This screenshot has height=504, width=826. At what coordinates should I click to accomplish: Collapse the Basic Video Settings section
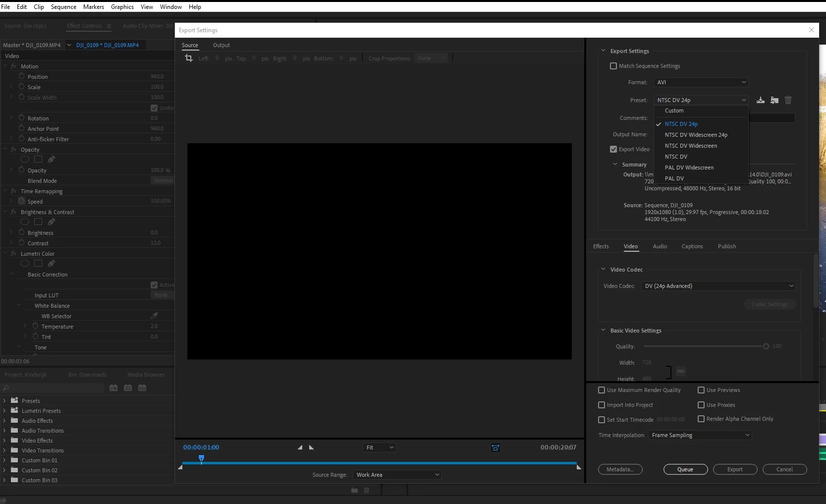point(603,330)
